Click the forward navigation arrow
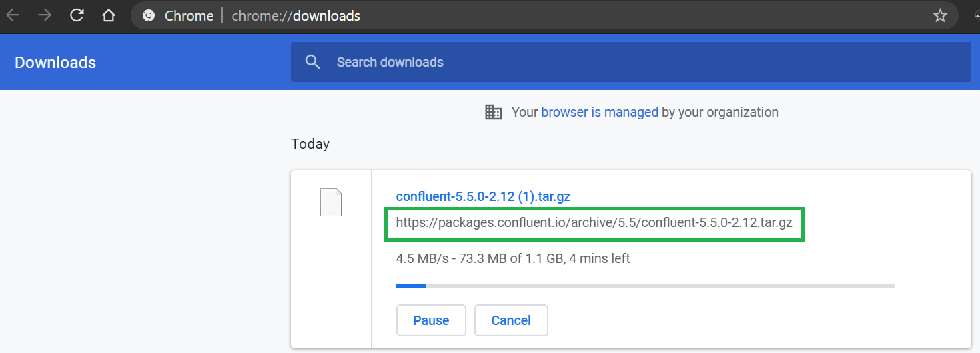The height and width of the screenshot is (353, 980). pos(45,15)
